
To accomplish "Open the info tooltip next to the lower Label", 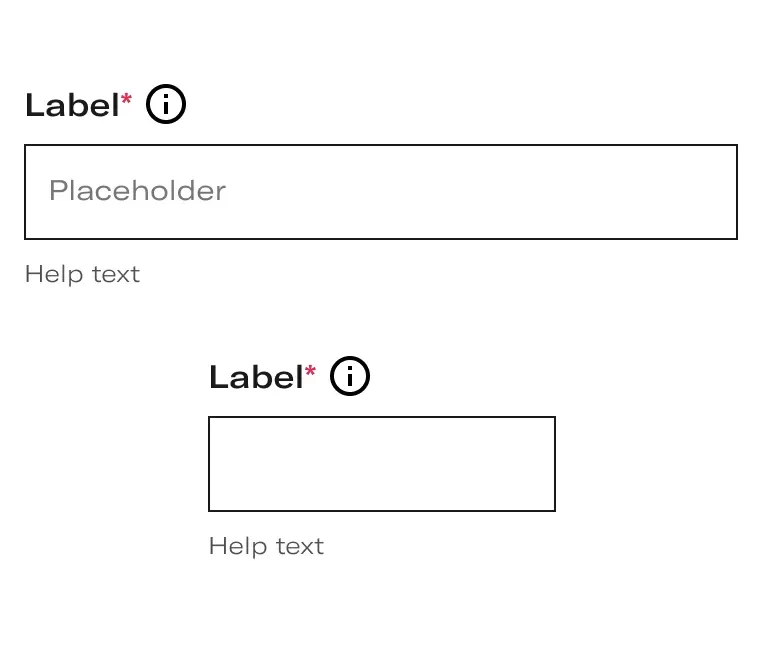I will point(350,376).
